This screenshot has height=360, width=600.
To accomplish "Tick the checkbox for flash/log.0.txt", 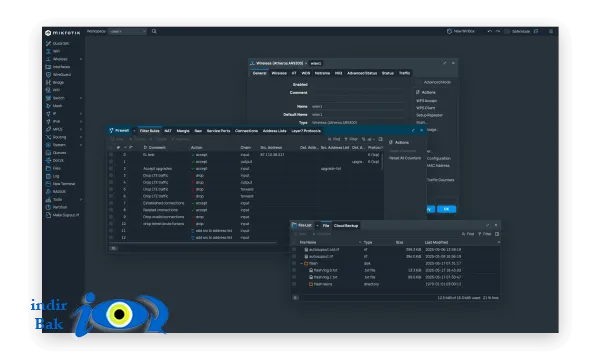I will [294, 270].
